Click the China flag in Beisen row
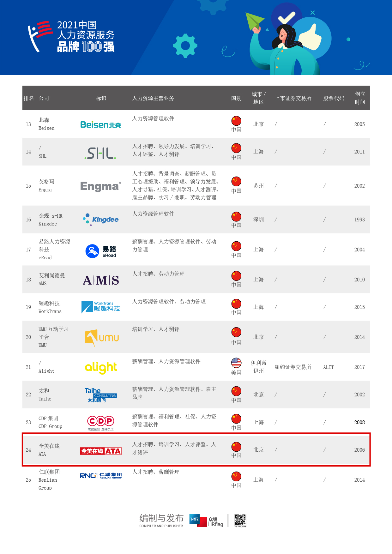This screenshot has width=392, height=554. pos(236,121)
